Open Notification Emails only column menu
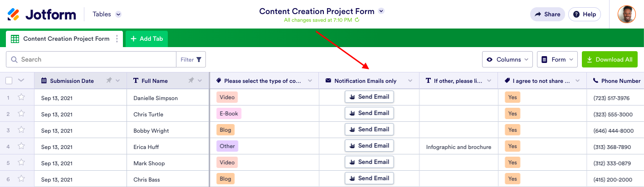The image size is (644, 187). pos(410,81)
